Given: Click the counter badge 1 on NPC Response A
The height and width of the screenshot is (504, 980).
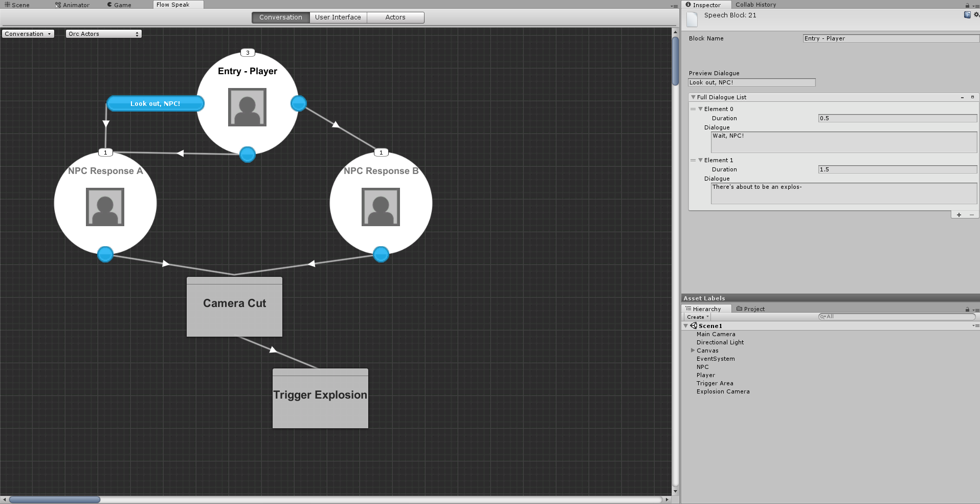Looking at the screenshot, I should tap(105, 152).
